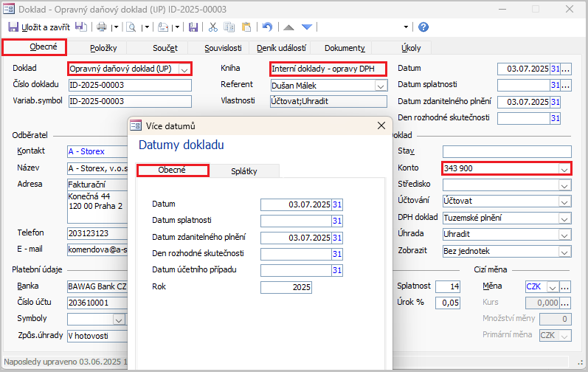Open calendar for Datum účetního případu
The width and height of the screenshot is (588, 372).
click(x=336, y=270)
